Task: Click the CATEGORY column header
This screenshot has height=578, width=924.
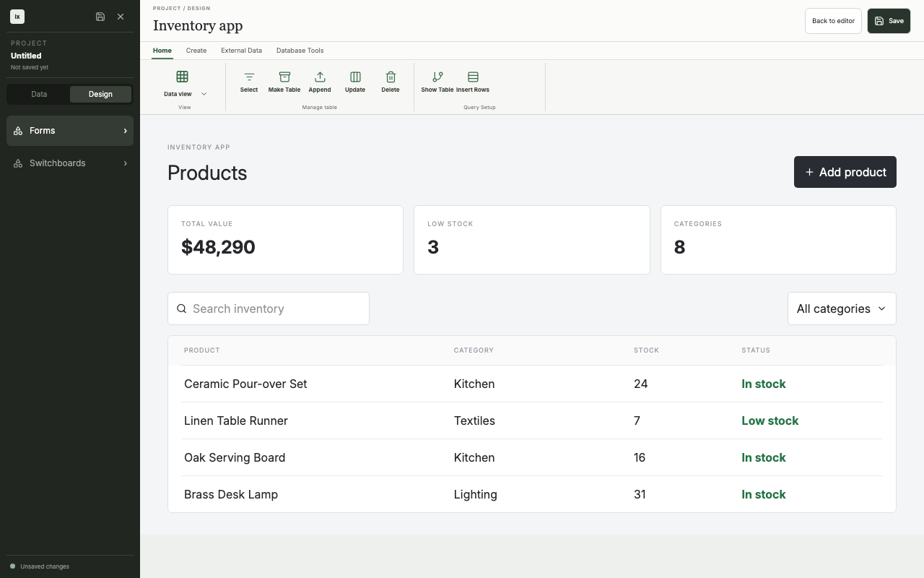Action: pyautogui.click(x=474, y=350)
